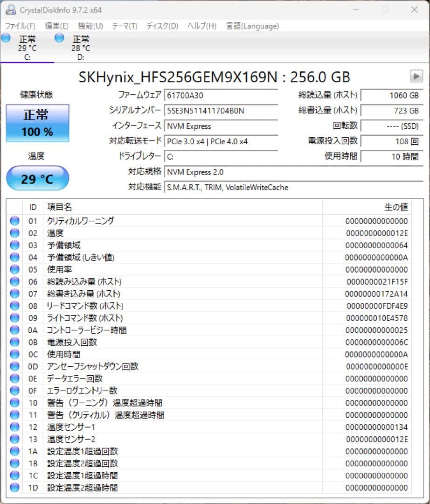
Task: Click the blue health dot above drive D:
Action: pos(59,37)
